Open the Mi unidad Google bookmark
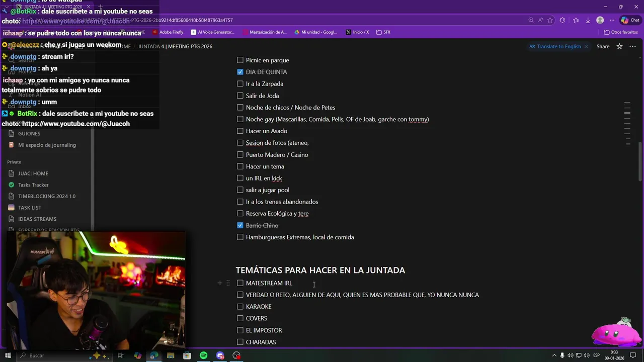The height and width of the screenshot is (362, 644). [x=316, y=32]
